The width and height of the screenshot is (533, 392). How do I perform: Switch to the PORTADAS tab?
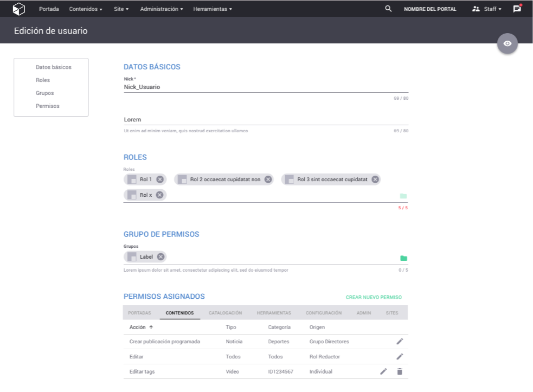pyautogui.click(x=139, y=313)
